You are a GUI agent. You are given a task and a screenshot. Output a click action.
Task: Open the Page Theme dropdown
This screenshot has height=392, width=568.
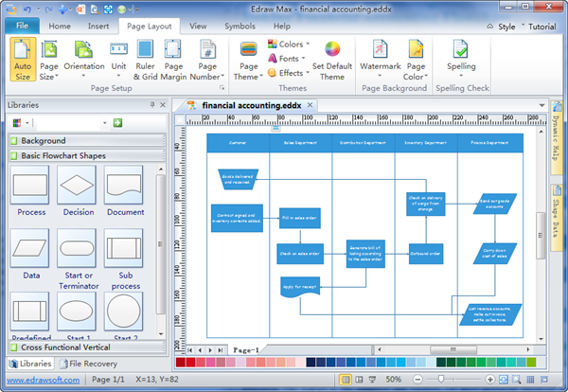point(248,60)
